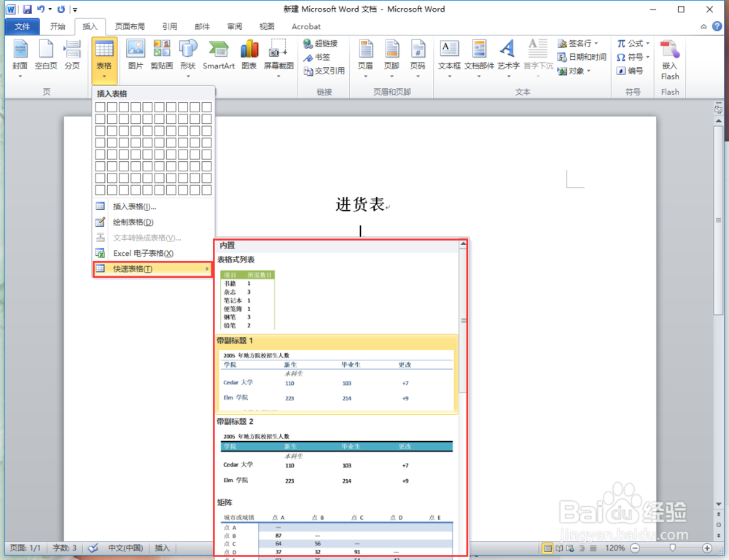Insert a Hyperlink (超链接)

pyautogui.click(x=320, y=43)
